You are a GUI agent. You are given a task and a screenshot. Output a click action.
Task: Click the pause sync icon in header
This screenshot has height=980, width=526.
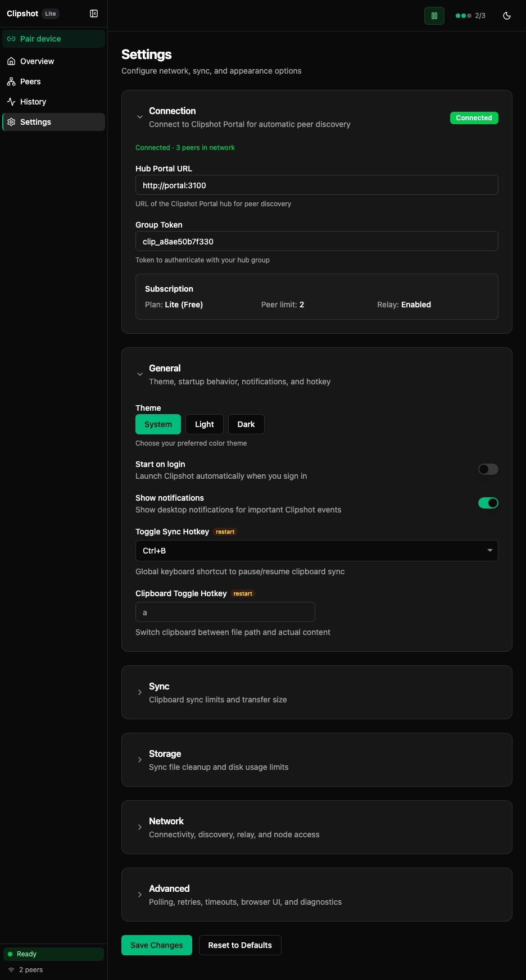pyautogui.click(x=434, y=15)
